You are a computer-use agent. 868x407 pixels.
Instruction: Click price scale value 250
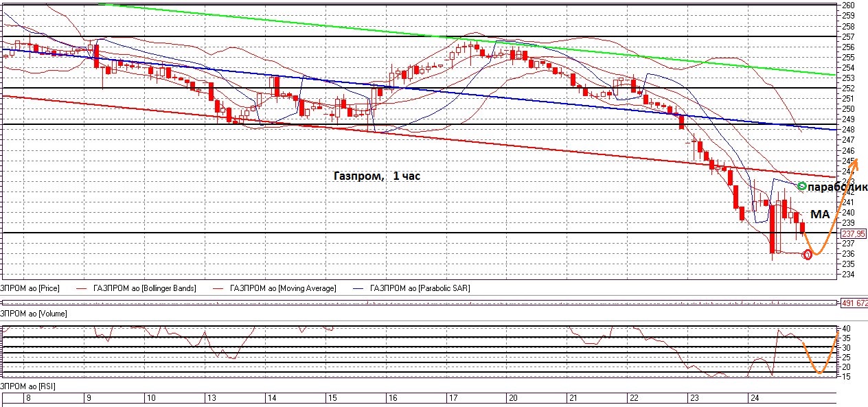(848, 108)
